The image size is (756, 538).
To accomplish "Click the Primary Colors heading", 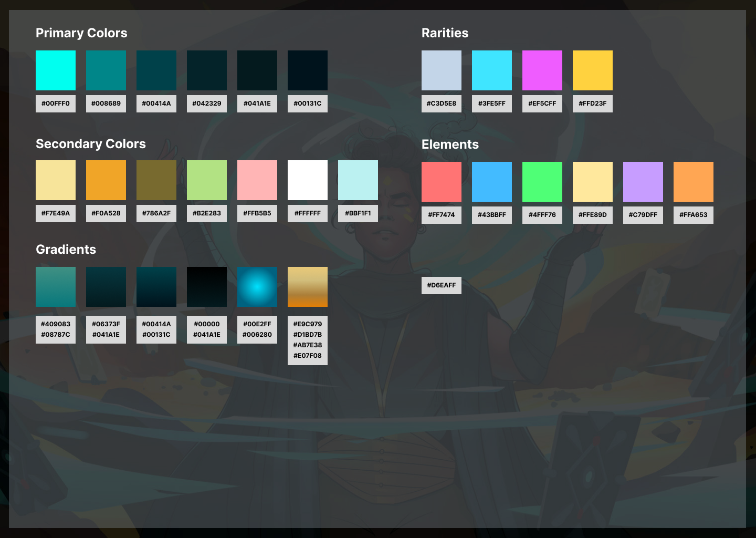I will tap(81, 33).
